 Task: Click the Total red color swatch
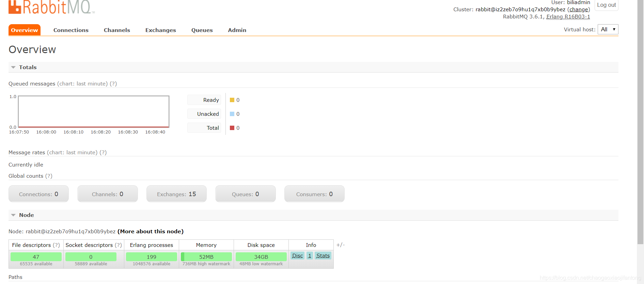coord(232,128)
